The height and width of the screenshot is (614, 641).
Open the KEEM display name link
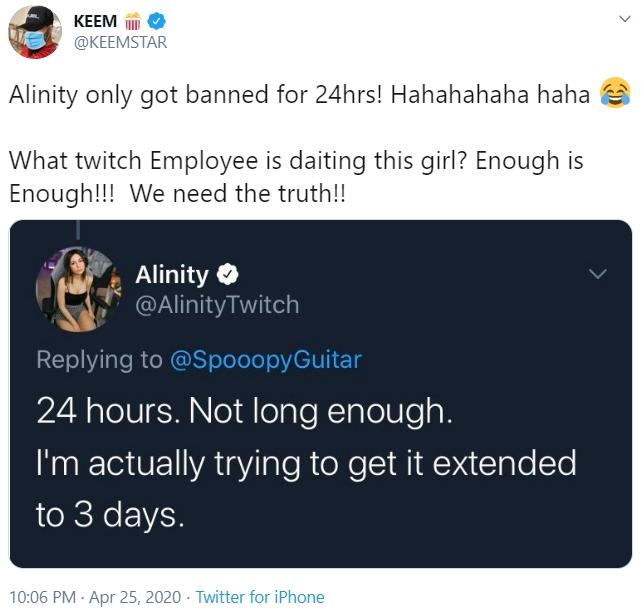click(94, 20)
